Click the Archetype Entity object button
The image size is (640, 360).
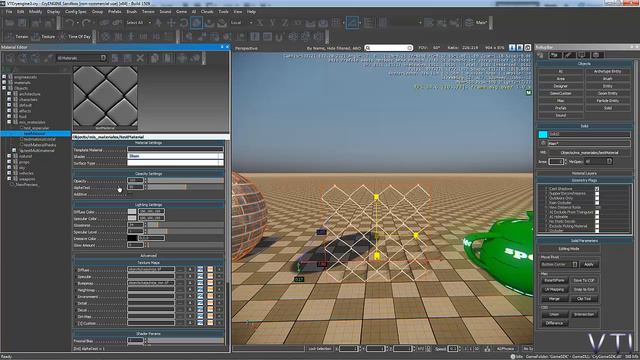pos(607,71)
